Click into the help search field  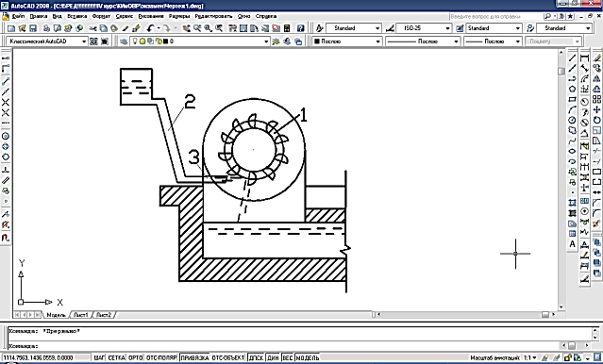tap(496, 17)
